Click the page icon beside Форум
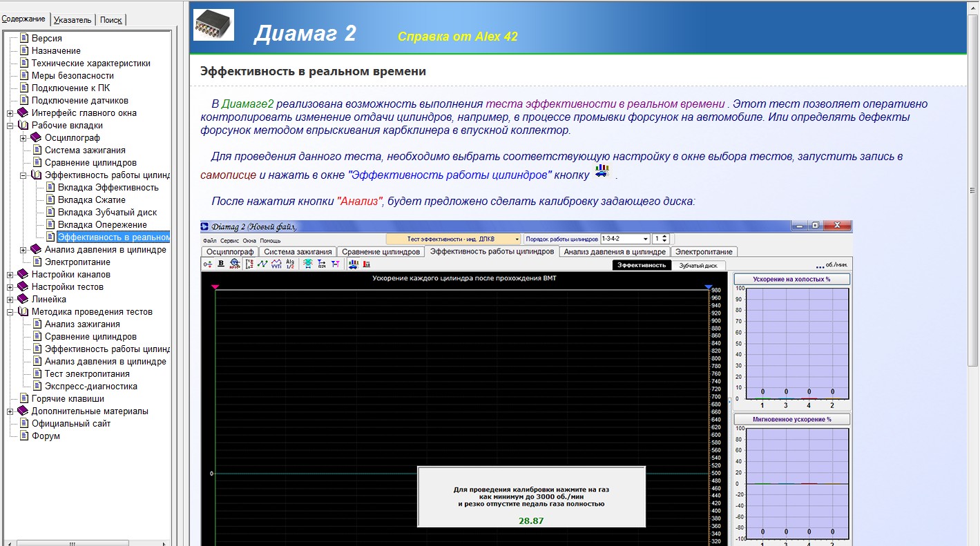Screen dimensions: 980x546 tap(24, 436)
